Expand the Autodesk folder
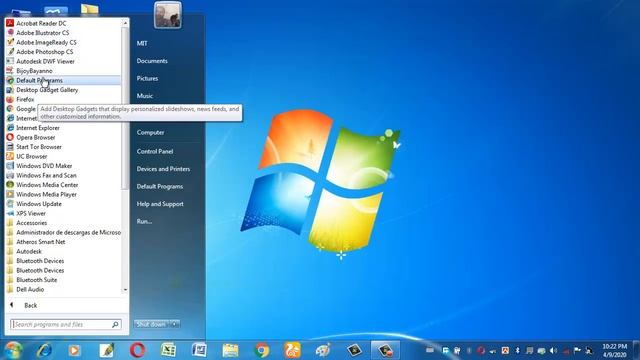640x360 pixels. (63, 251)
